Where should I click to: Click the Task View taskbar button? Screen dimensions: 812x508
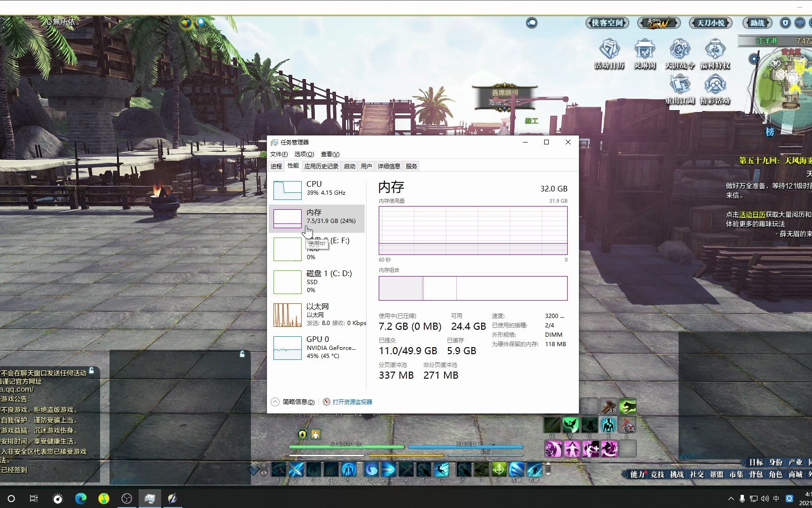coord(34,499)
